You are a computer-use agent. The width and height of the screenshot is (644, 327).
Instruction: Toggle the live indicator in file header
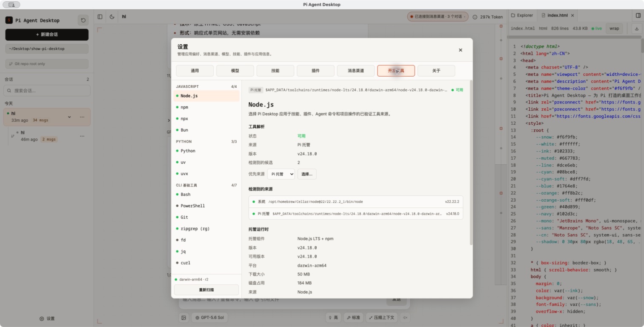click(x=597, y=29)
